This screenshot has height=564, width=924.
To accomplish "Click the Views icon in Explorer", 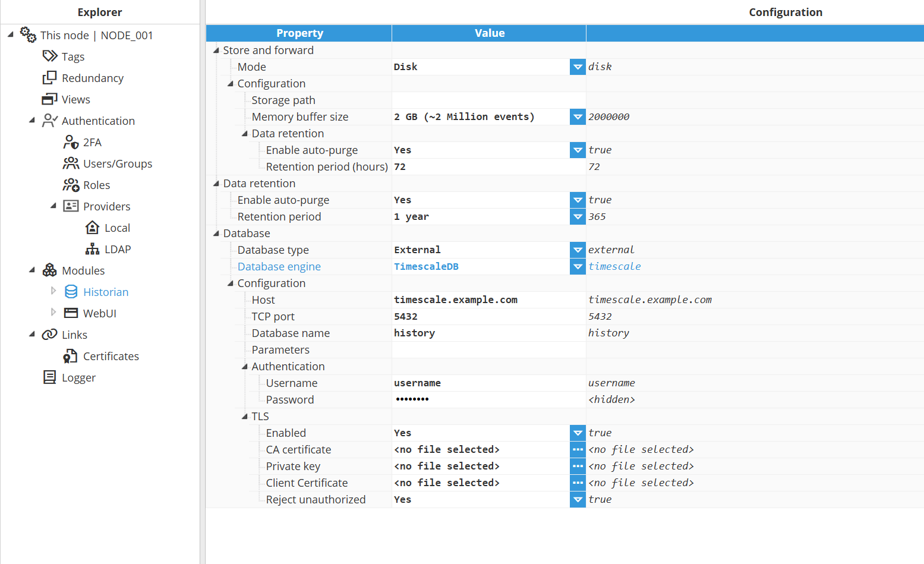I will (x=50, y=99).
